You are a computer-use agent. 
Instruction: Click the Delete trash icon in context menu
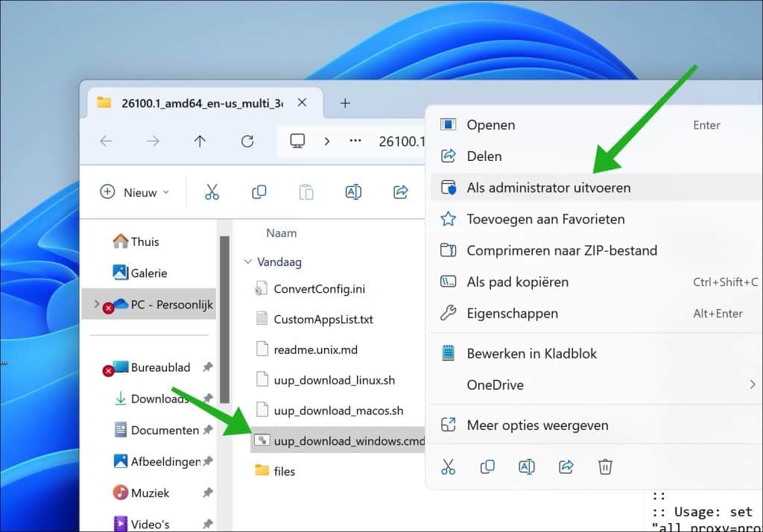(x=605, y=466)
